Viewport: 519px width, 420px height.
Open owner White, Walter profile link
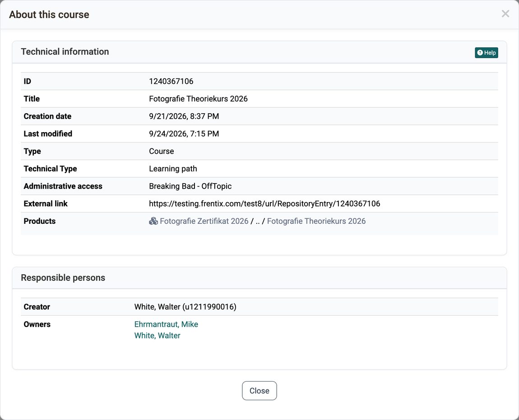[157, 336]
